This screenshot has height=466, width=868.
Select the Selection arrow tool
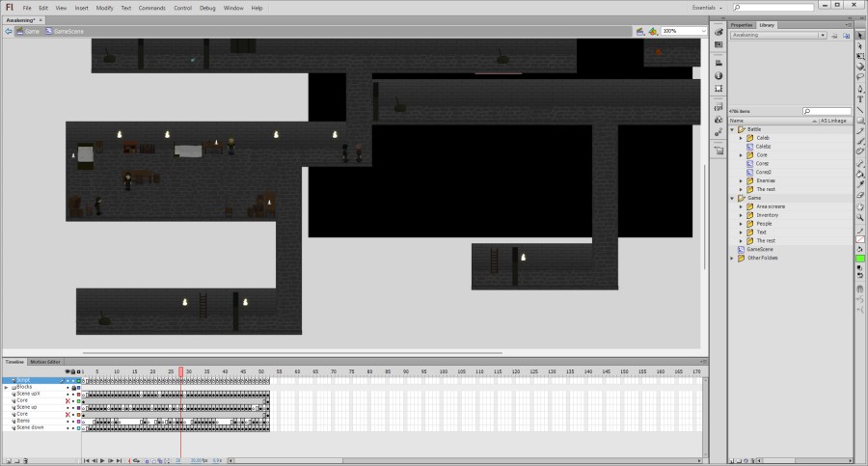click(860, 35)
